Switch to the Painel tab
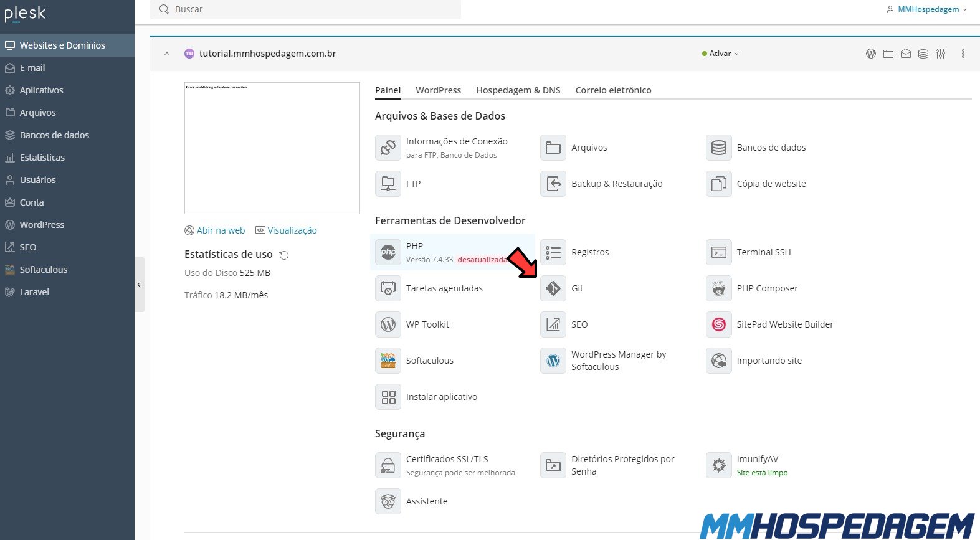 point(388,90)
